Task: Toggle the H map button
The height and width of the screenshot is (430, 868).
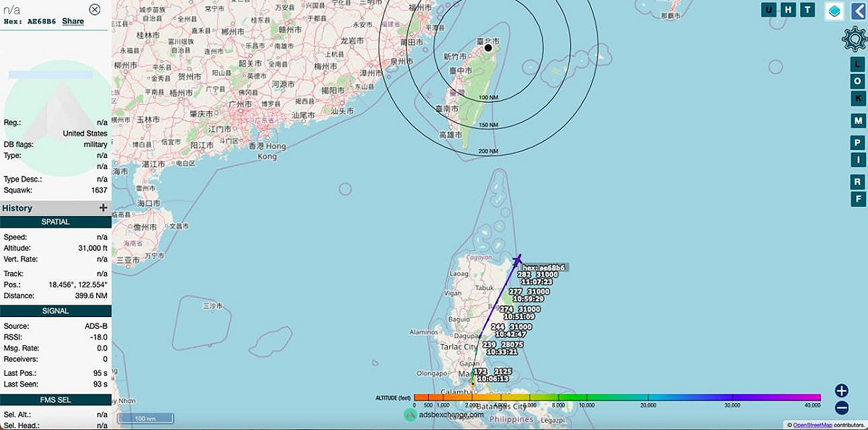Action: (x=788, y=9)
